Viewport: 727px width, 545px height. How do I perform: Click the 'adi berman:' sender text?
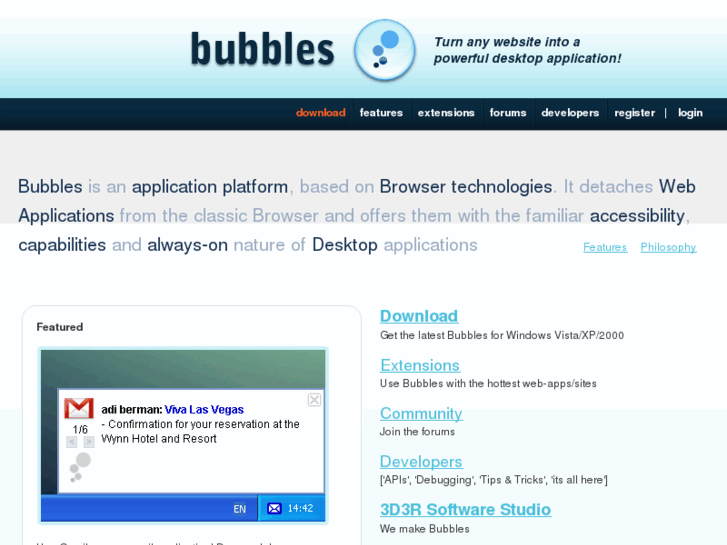132,410
